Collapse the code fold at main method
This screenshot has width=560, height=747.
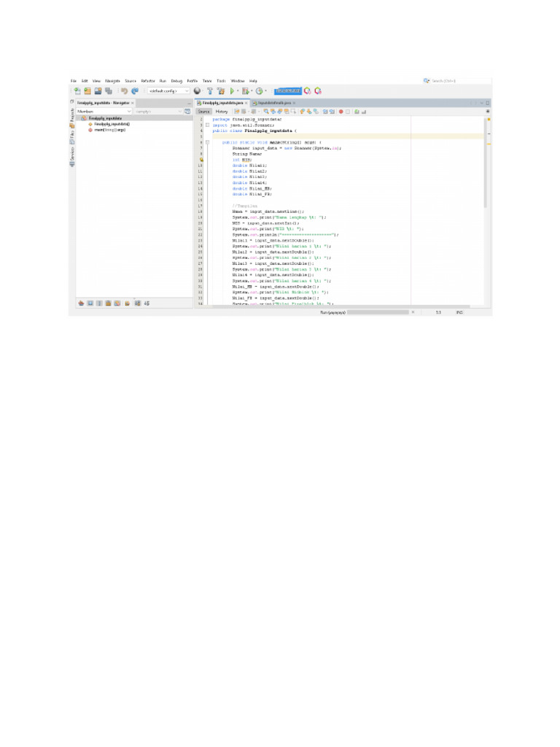207,142
